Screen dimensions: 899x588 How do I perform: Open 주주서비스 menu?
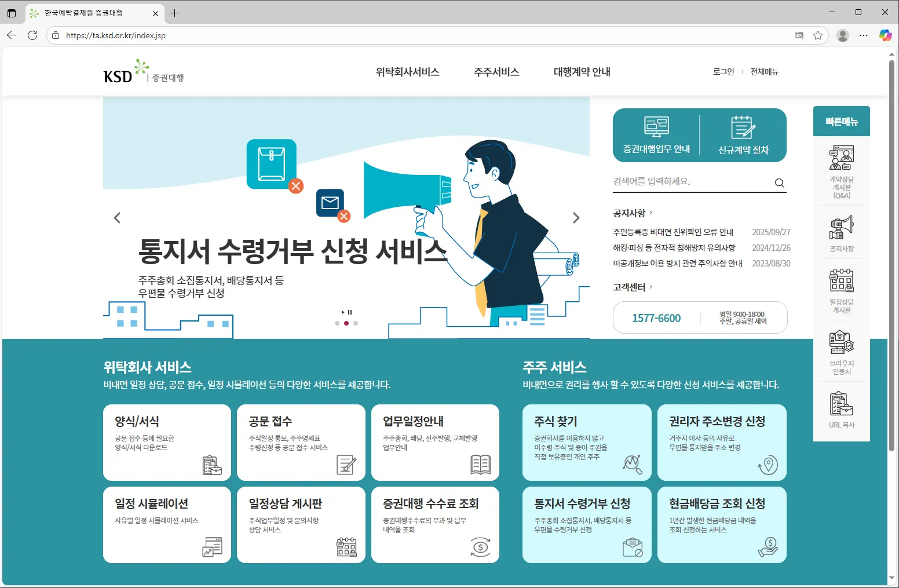click(496, 72)
